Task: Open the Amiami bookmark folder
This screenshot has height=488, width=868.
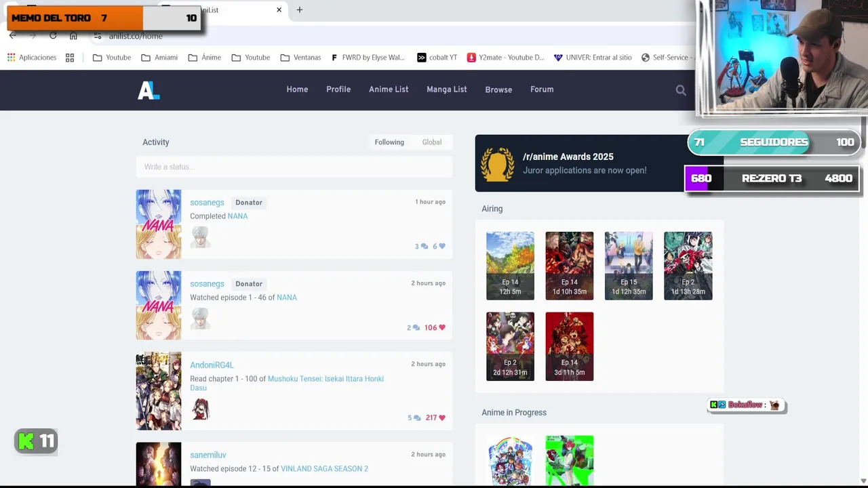Action: 159,58
